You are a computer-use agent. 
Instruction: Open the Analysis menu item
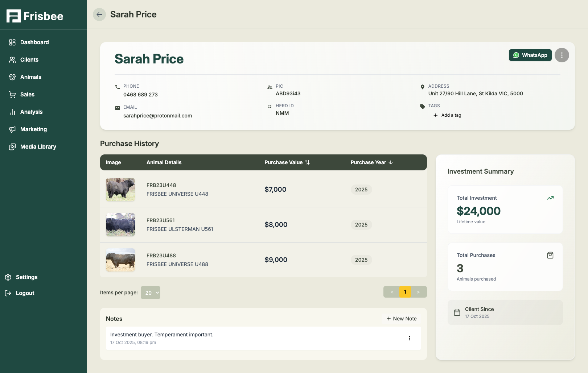[x=31, y=112]
